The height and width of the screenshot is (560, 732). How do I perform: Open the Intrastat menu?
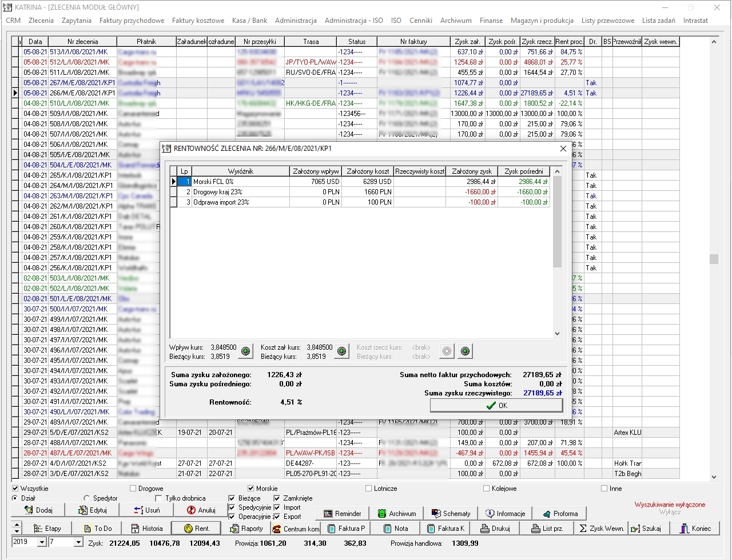[x=695, y=20]
